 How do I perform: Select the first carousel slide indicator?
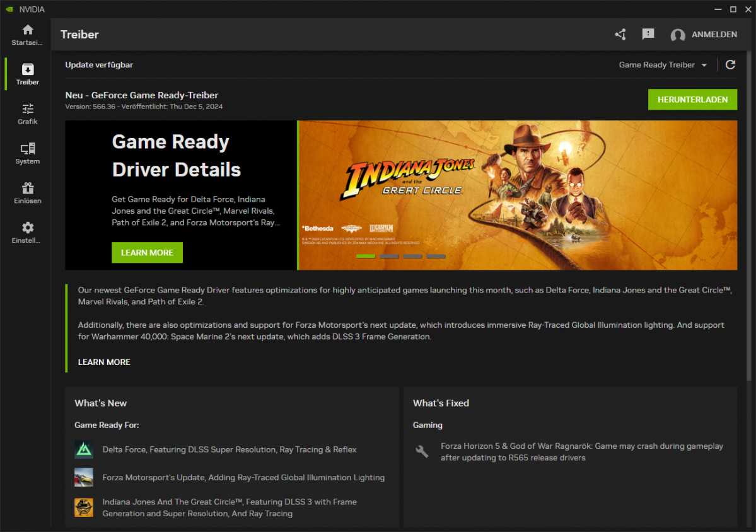click(x=366, y=256)
